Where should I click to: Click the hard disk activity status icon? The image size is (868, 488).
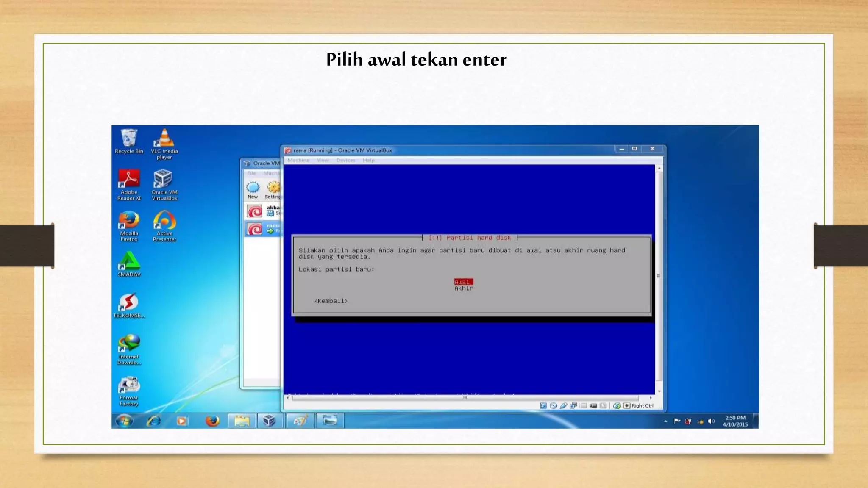[543, 405]
